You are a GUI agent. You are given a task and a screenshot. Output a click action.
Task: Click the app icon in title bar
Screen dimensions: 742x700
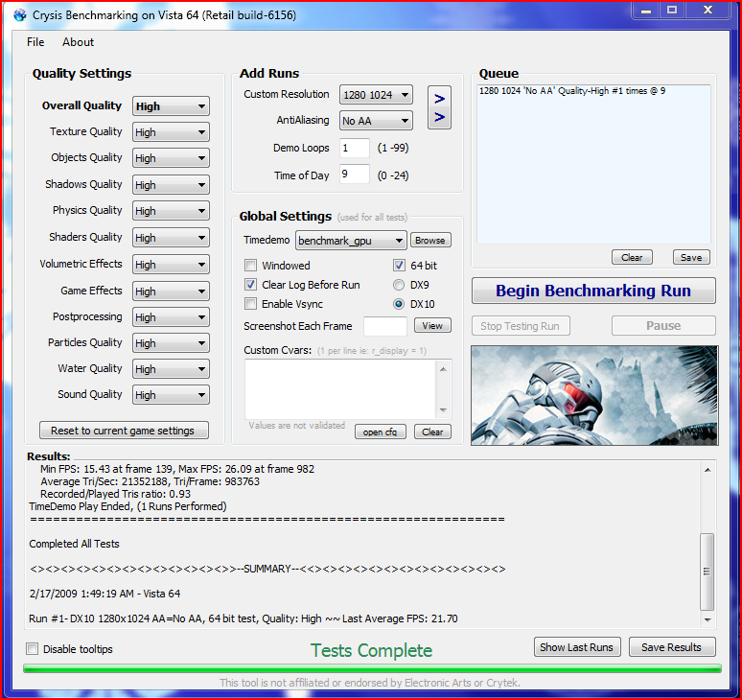[x=20, y=15]
